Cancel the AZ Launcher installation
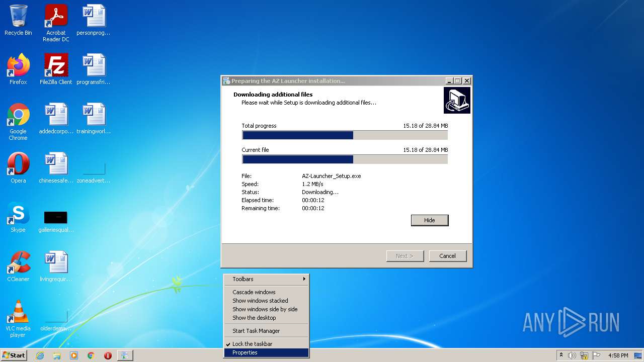Screen dimensions: 644x362 click(448, 256)
